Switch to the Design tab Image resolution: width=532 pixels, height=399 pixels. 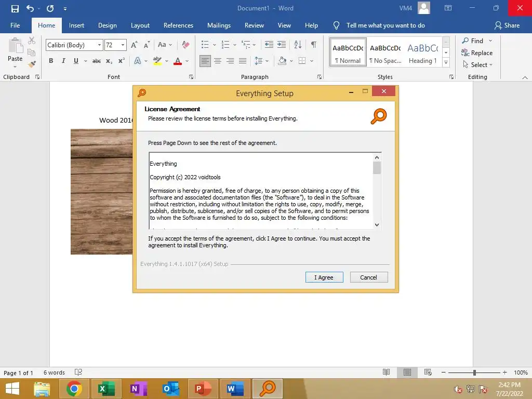point(107,25)
